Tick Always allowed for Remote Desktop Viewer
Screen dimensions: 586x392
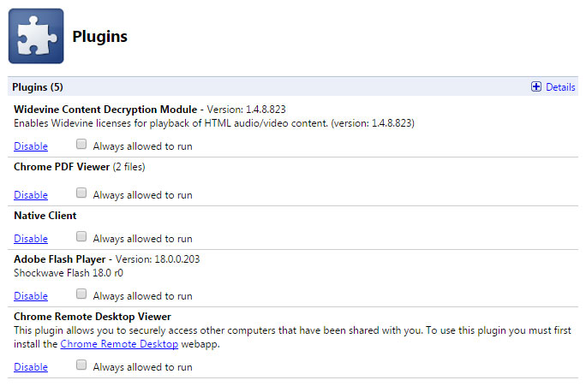point(81,365)
